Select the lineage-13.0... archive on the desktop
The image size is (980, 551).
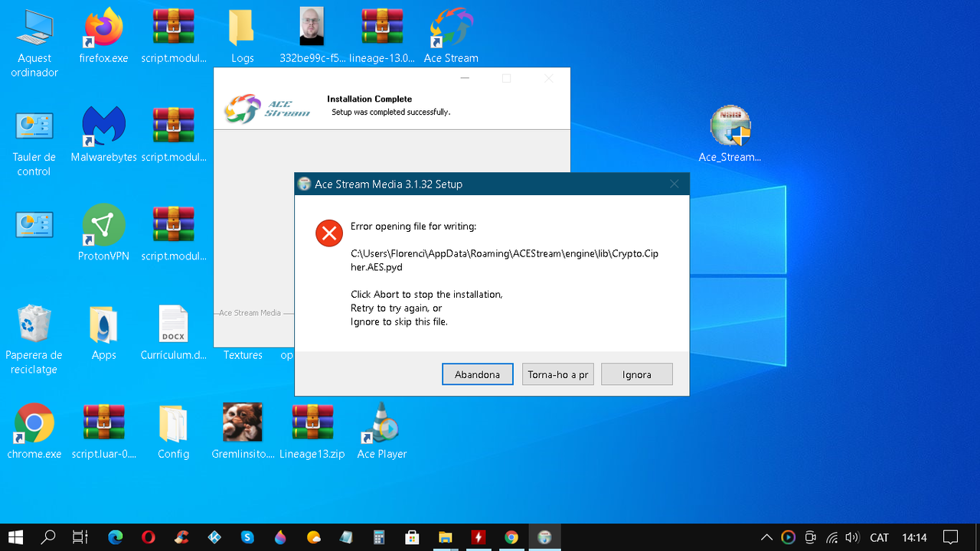(x=382, y=36)
